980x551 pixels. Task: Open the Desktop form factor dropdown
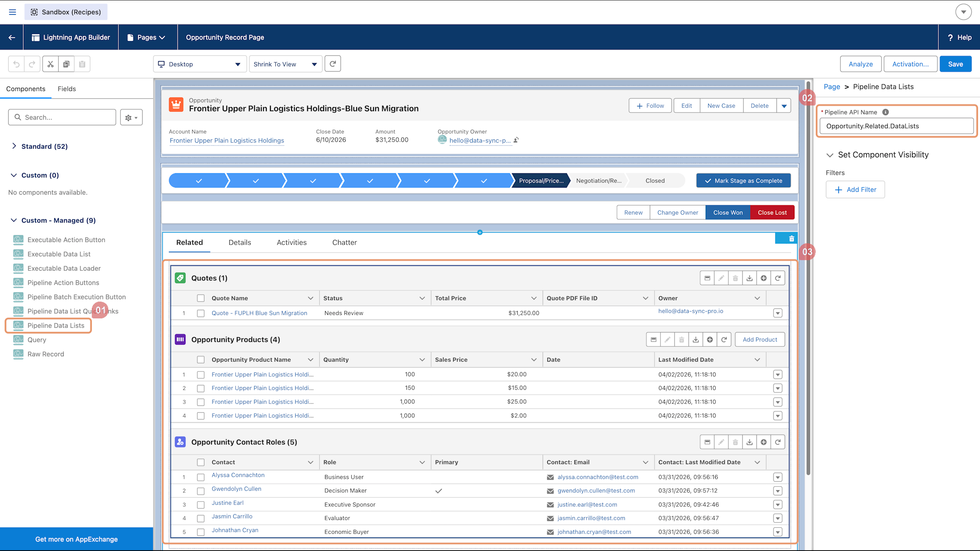click(200, 64)
